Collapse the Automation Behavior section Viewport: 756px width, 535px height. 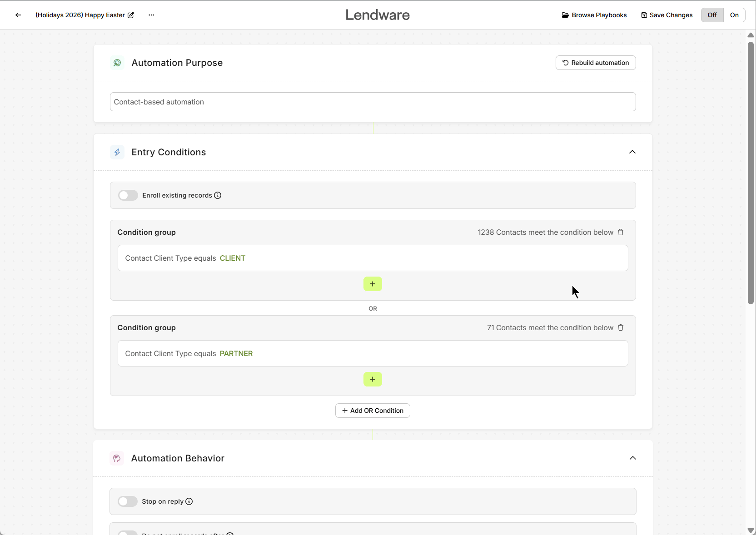coord(632,458)
